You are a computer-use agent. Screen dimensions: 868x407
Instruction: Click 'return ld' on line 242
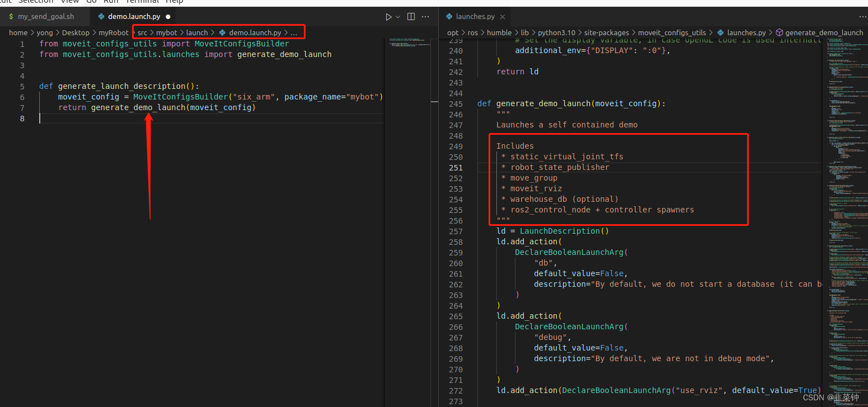tap(518, 72)
